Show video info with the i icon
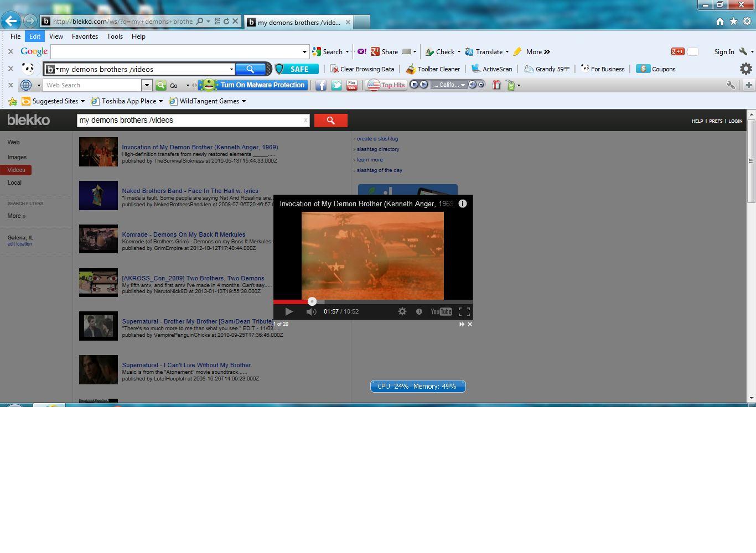This screenshot has height=553, width=756. tap(463, 204)
